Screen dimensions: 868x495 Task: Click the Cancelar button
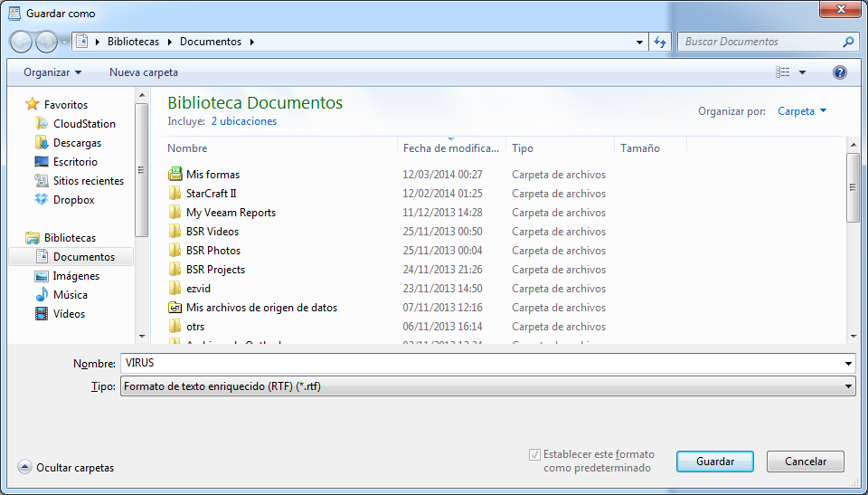(x=806, y=462)
